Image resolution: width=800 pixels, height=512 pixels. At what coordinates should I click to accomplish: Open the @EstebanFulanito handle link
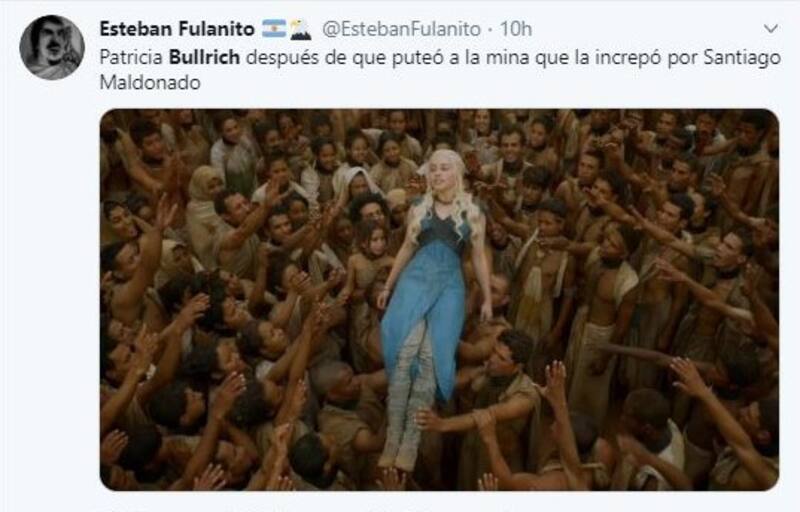coord(401,29)
